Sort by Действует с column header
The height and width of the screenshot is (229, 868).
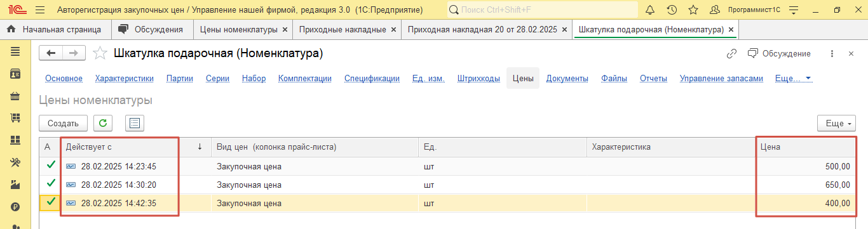tap(134, 147)
